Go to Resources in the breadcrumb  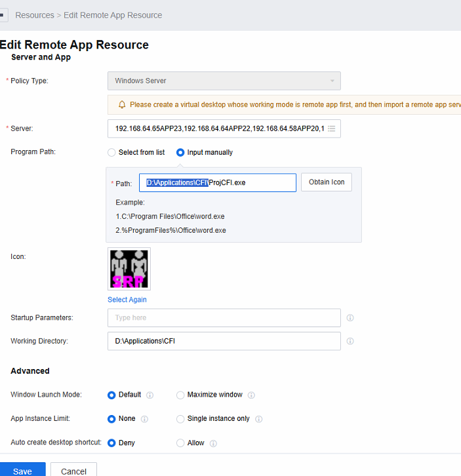pyautogui.click(x=35, y=15)
